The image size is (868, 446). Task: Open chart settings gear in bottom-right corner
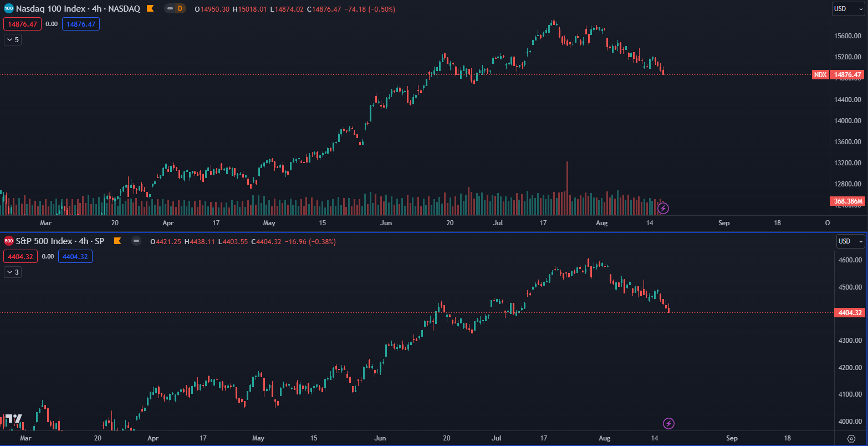click(x=851, y=438)
